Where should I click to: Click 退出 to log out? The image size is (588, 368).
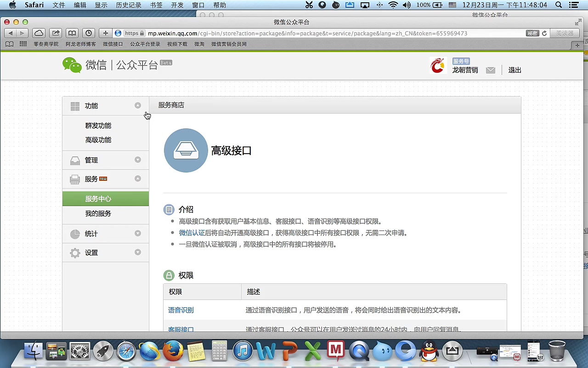tap(515, 70)
